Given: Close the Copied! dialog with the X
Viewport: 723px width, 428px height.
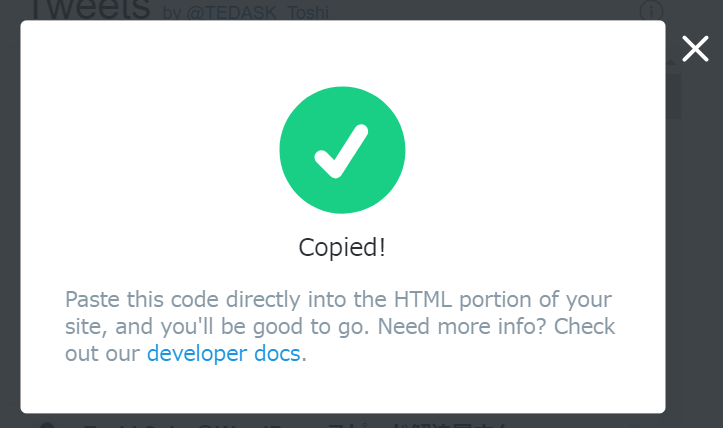Looking at the screenshot, I should point(695,48).
